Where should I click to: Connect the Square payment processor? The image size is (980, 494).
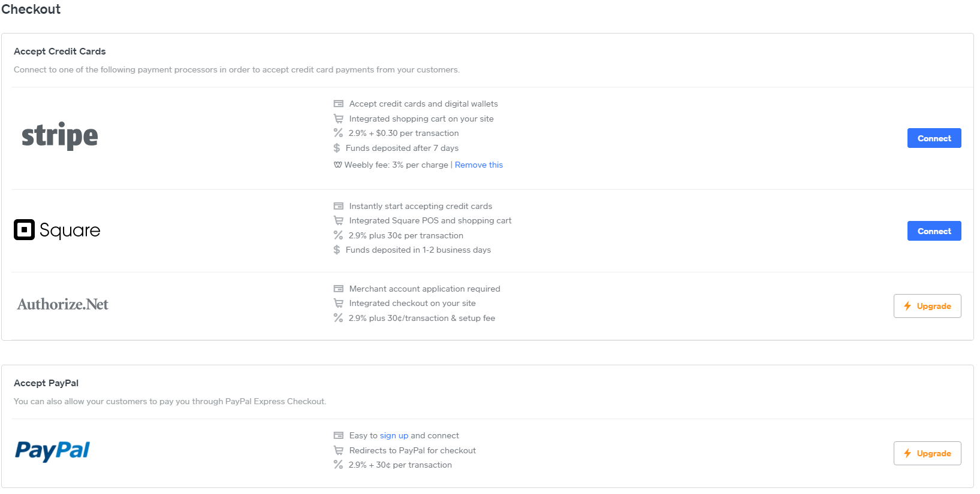coord(934,231)
